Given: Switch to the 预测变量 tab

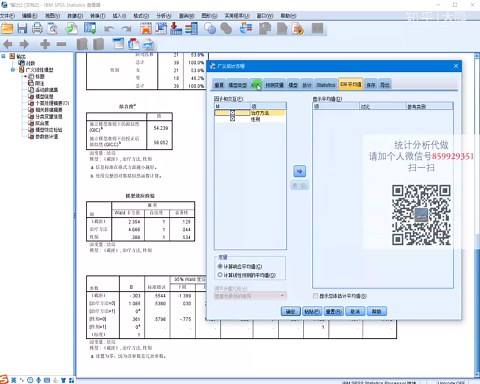Looking at the screenshot, I should point(274,85).
